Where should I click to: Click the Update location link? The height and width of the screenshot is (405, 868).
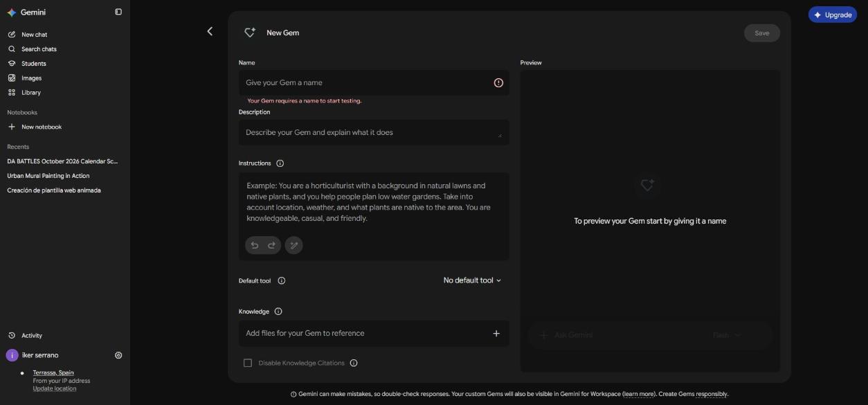coord(55,388)
